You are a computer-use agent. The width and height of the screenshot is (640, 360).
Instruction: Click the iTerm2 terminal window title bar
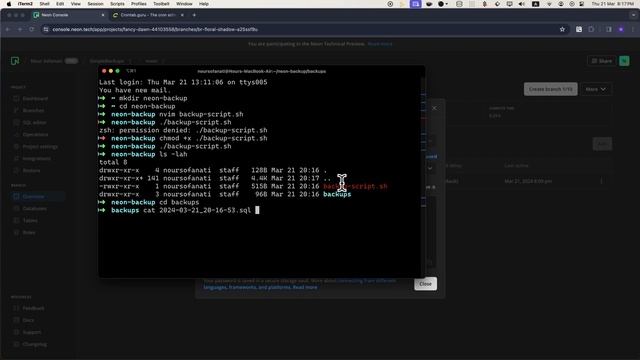coord(261,71)
